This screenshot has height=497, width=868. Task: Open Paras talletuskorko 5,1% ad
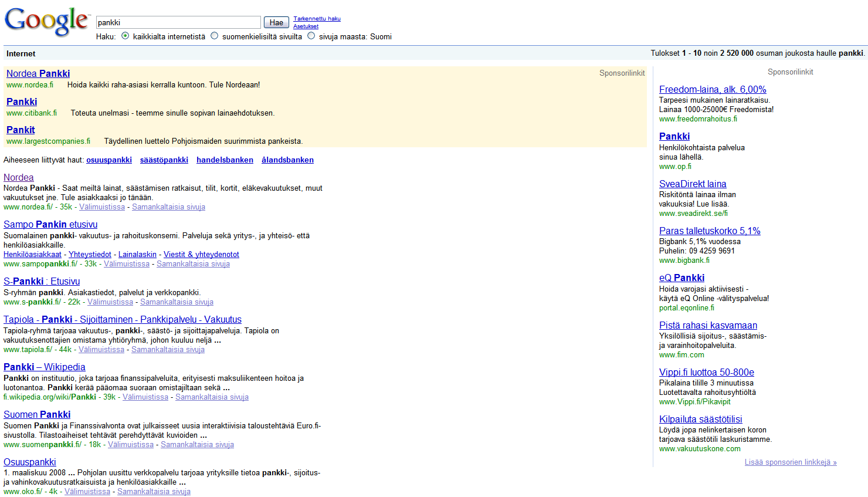point(710,231)
